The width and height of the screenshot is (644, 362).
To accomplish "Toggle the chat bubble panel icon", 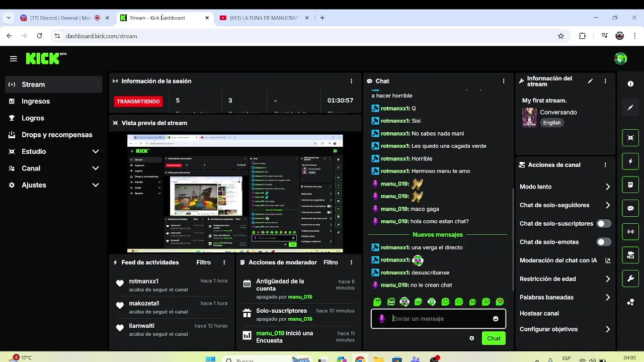I will (630, 208).
